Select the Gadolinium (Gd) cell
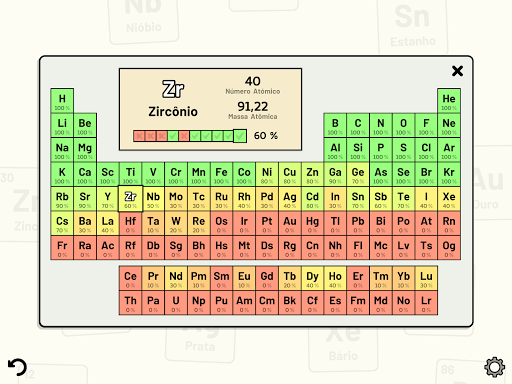 (267, 278)
